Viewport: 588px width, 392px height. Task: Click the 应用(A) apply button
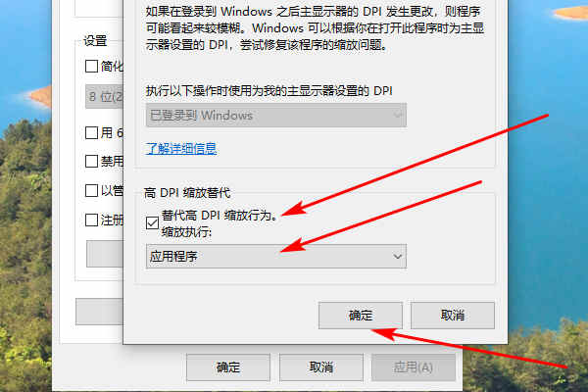pos(414,367)
